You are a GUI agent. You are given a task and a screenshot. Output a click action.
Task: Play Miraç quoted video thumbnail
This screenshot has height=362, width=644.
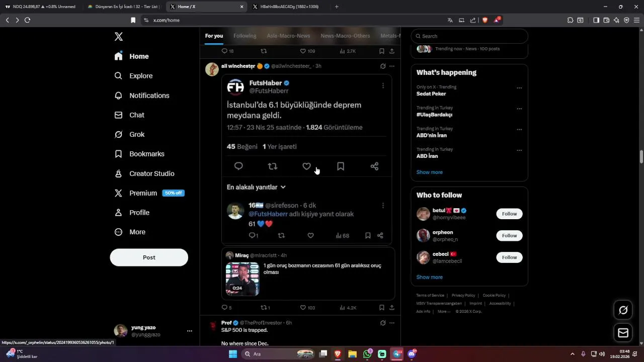243,279
